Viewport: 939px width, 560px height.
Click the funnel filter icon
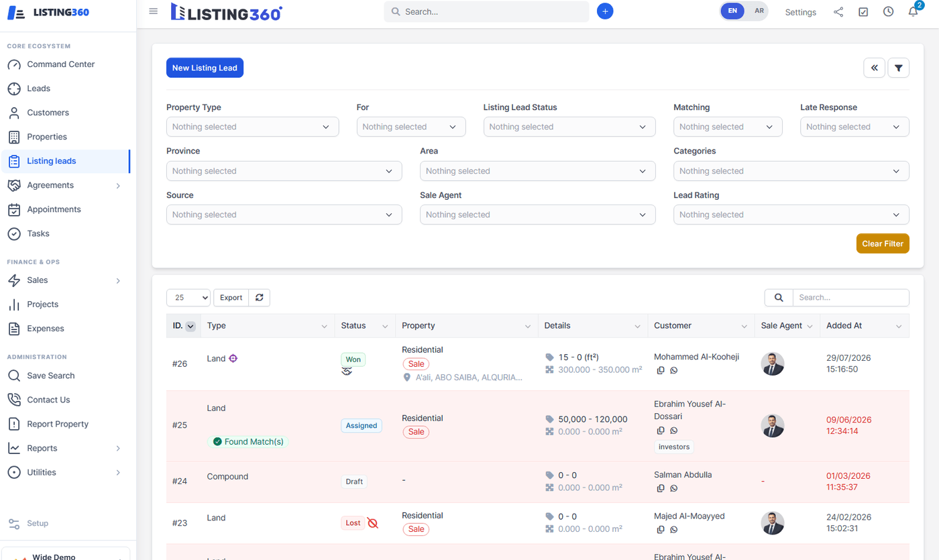tap(898, 68)
